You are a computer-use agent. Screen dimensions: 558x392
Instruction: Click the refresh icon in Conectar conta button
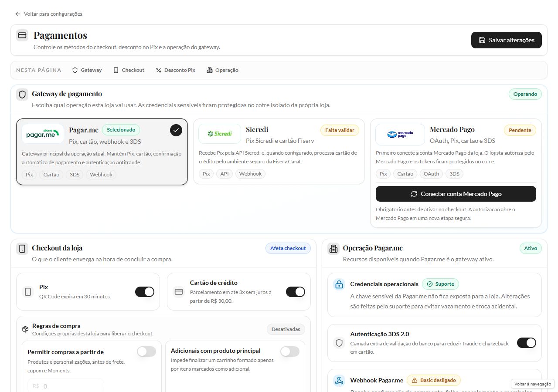point(414,194)
